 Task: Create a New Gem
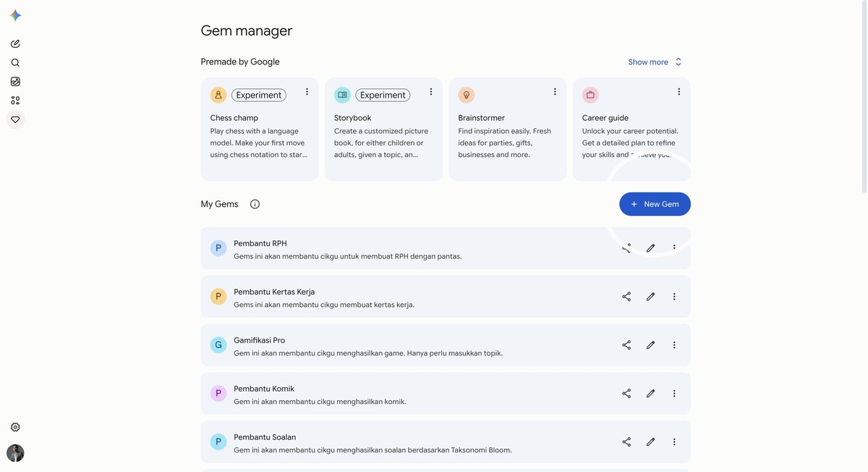click(x=655, y=204)
